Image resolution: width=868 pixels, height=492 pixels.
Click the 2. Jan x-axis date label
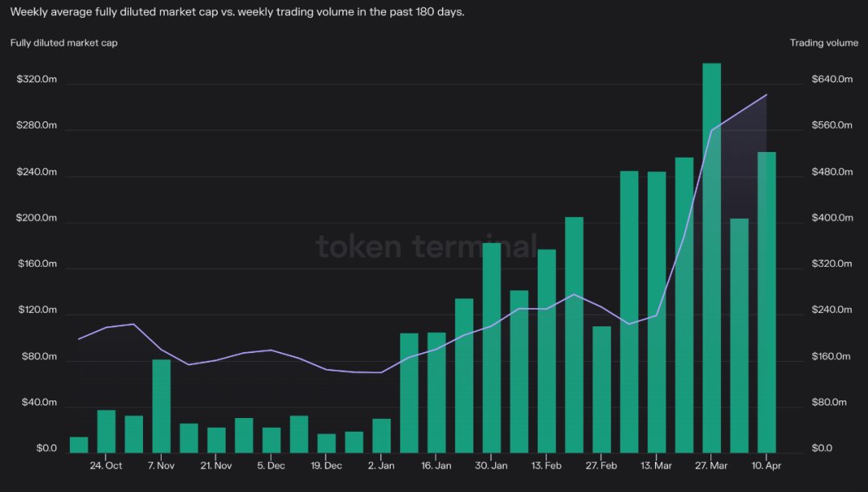point(381,465)
